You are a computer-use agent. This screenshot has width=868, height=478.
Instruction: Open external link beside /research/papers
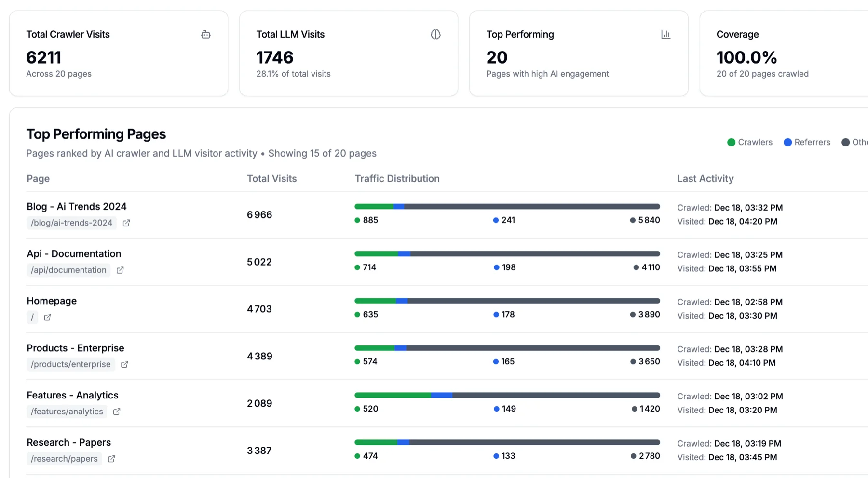pyautogui.click(x=111, y=459)
